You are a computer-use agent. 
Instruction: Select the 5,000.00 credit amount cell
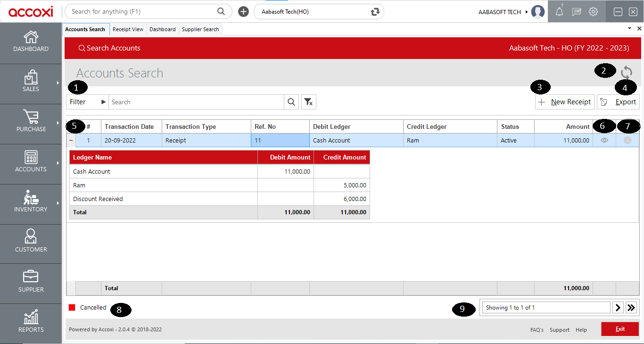[342, 185]
